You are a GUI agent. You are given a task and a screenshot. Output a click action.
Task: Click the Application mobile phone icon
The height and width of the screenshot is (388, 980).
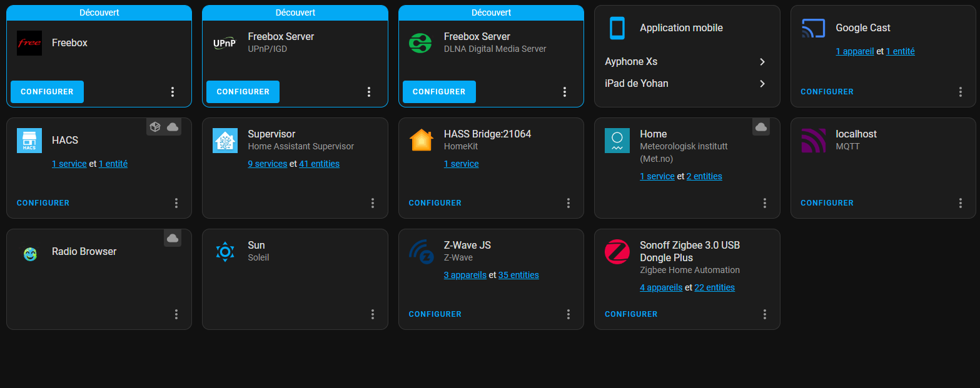[617, 28]
